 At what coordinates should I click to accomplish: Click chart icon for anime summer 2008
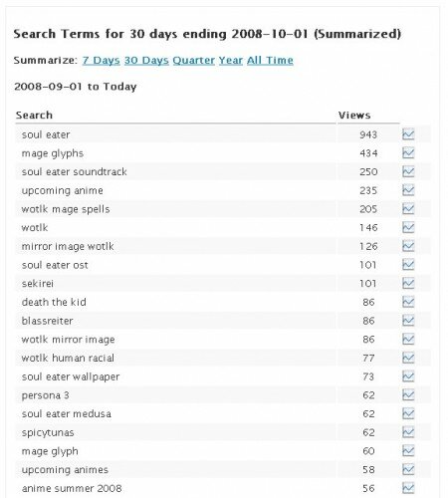pyautogui.click(x=408, y=488)
